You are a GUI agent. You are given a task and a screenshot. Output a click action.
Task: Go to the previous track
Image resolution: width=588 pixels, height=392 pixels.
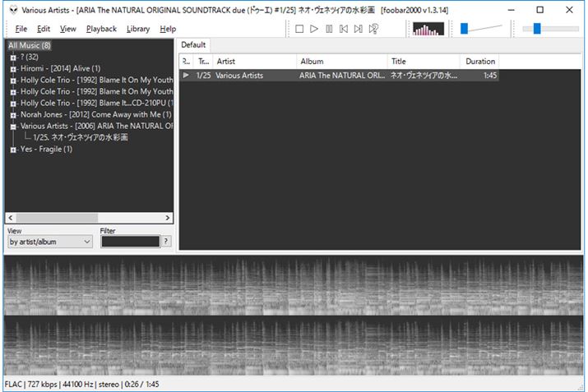coord(344,29)
